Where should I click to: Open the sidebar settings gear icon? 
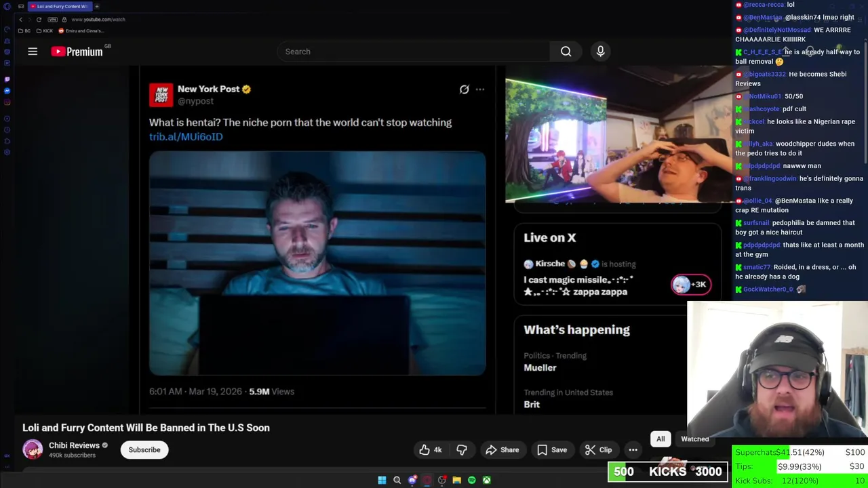point(7,152)
